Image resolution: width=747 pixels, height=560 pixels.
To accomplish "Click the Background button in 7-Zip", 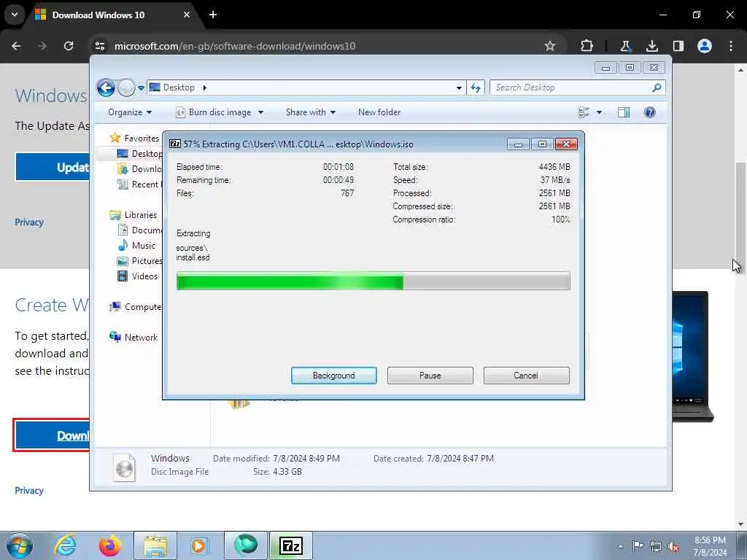I will (x=334, y=376).
